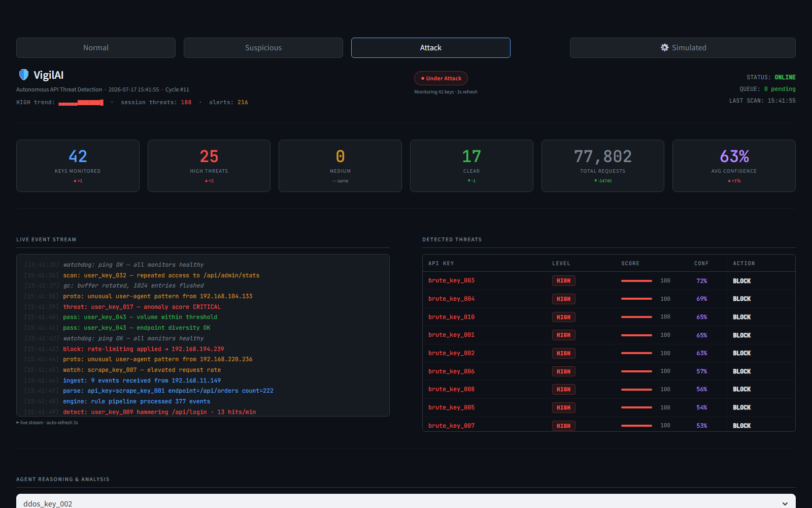Click the VigilAI shield logo icon
The image size is (812, 508).
tap(24, 75)
